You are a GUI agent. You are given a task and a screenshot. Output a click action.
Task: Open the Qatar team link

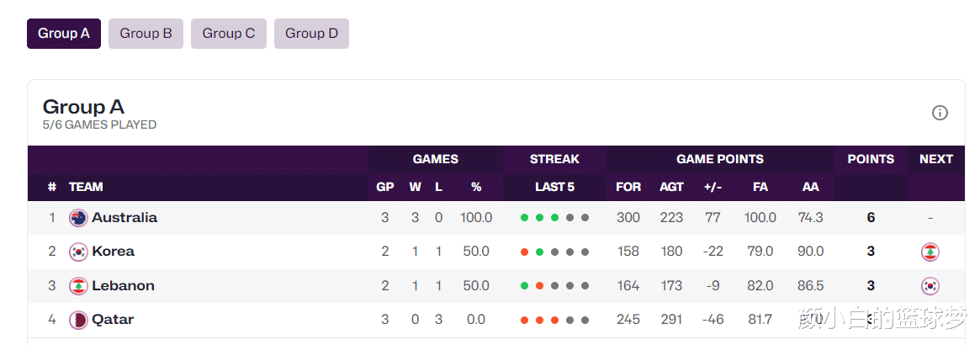tap(113, 320)
